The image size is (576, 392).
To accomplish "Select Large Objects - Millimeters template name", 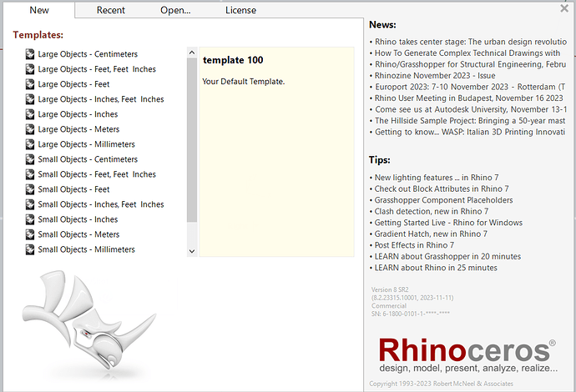I will point(86,144).
